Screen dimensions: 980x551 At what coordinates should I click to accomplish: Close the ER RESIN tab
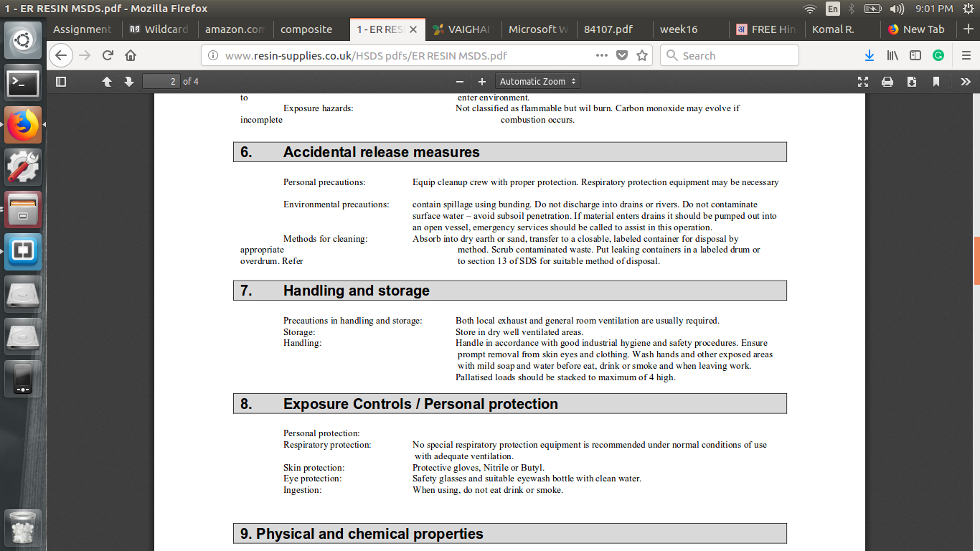(413, 29)
